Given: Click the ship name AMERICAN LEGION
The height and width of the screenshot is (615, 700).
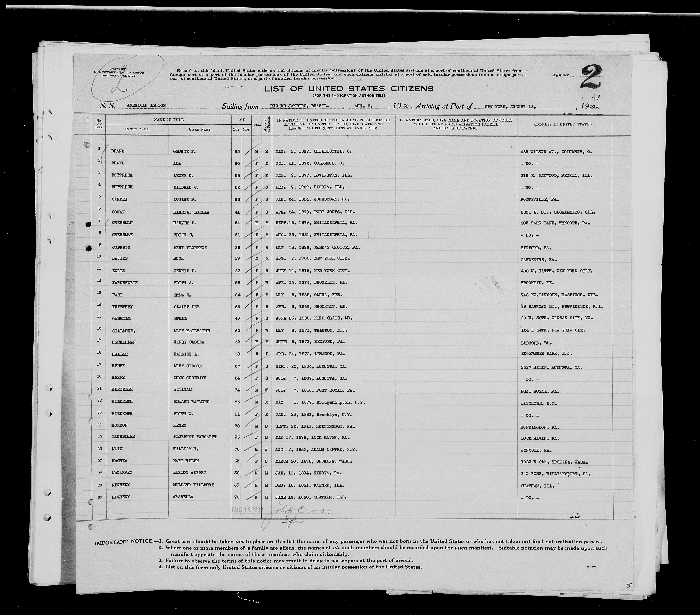Looking at the screenshot, I should click(146, 106).
